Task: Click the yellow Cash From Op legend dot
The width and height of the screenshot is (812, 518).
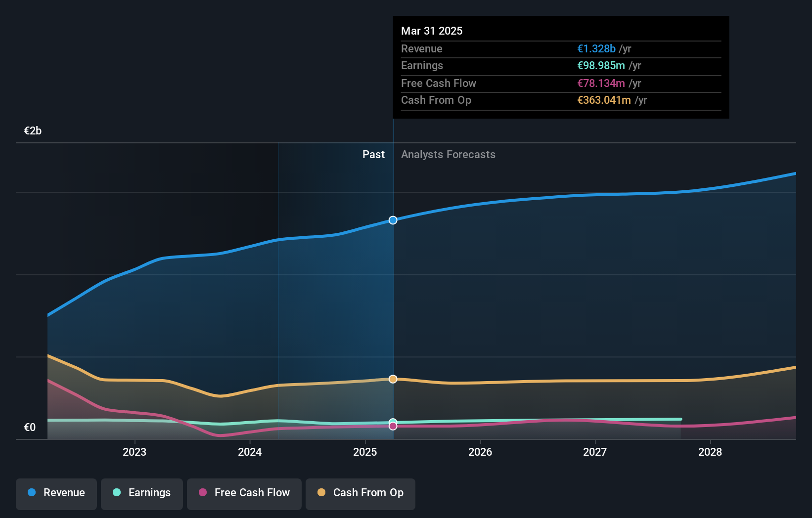Action: coord(322,493)
